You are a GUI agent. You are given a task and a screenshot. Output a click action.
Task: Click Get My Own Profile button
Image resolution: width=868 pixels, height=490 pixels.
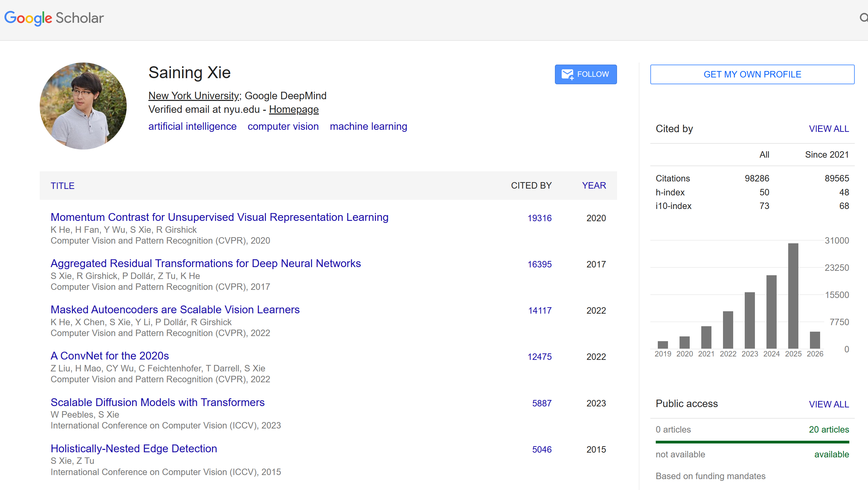752,74
